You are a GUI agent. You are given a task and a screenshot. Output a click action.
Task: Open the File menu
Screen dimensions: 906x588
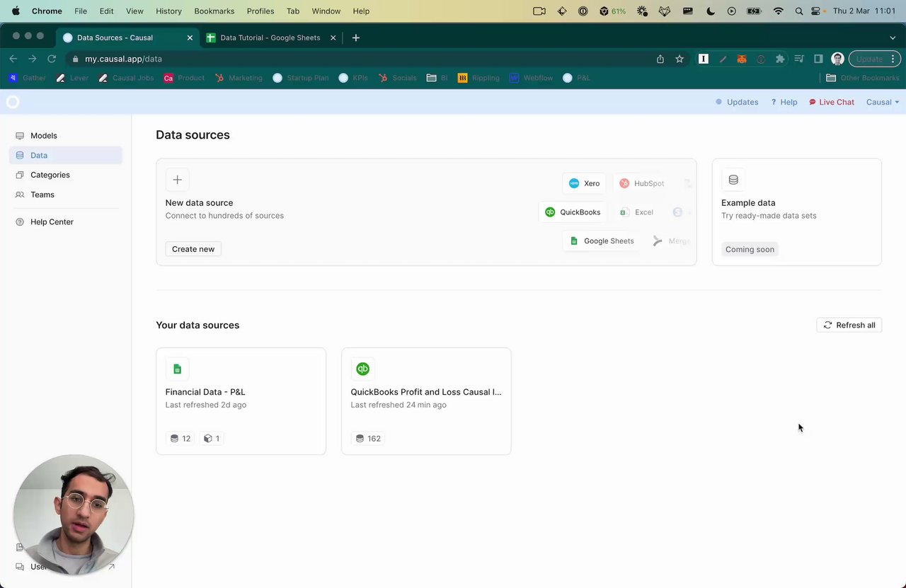pyautogui.click(x=81, y=11)
